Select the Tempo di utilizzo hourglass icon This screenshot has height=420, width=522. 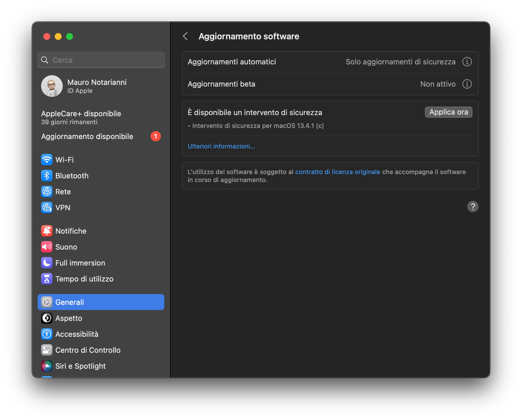click(x=47, y=279)
